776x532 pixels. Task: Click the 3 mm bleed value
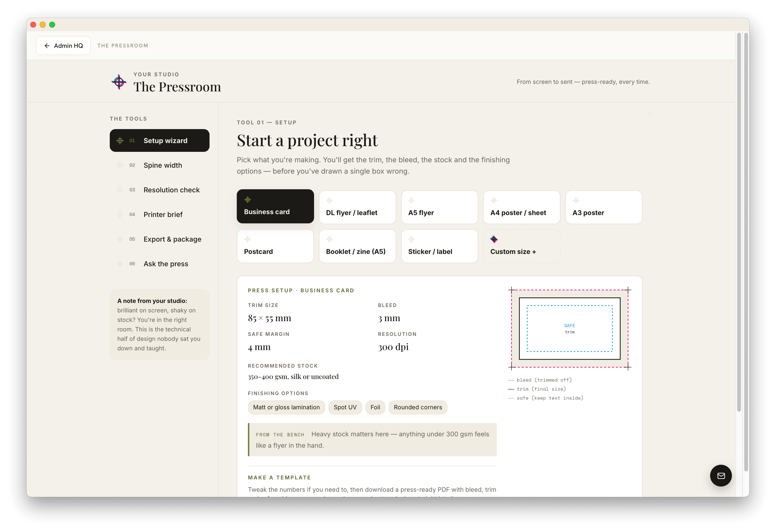(389, 318)
